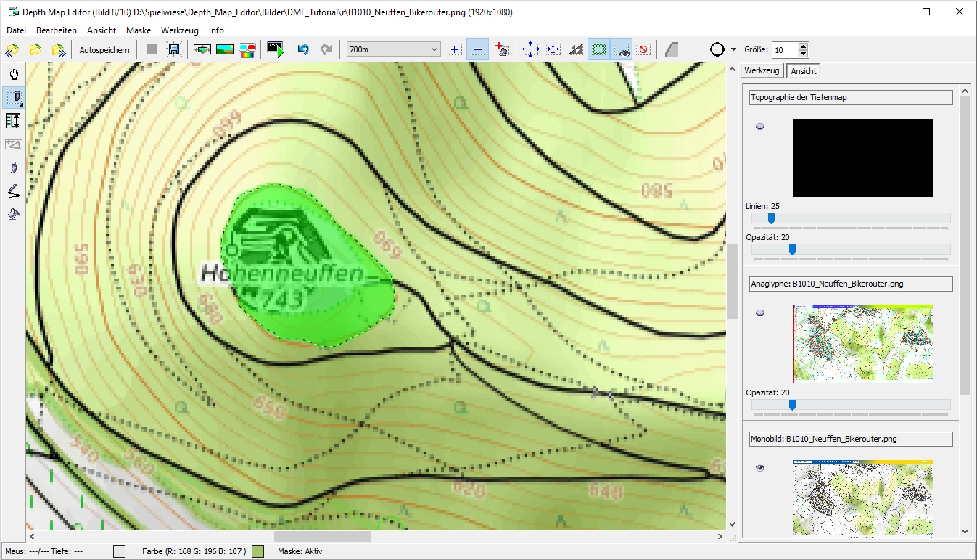Select the depth height measure tool

click(x=14, y=120)
